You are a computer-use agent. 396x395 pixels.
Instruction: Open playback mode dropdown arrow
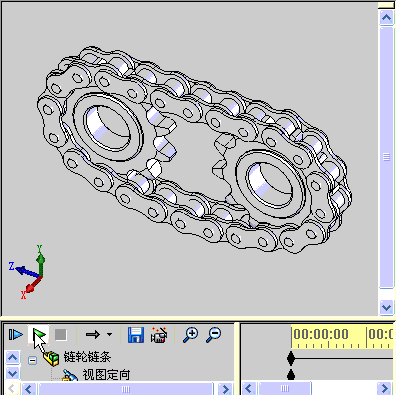click(109, 334)
